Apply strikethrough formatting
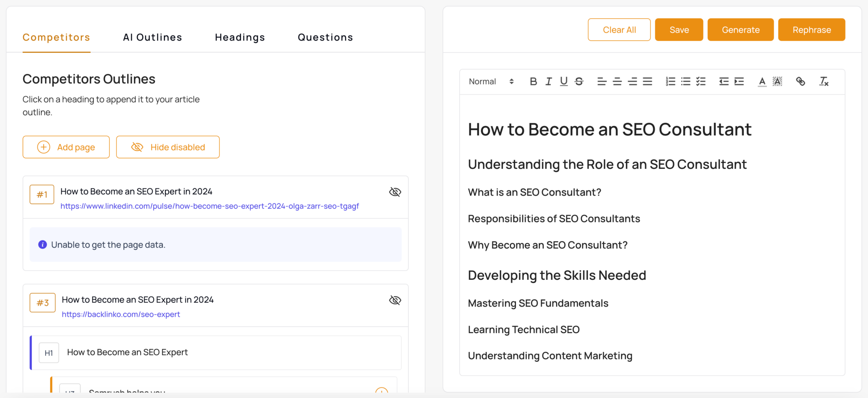Image resolution: width=868 pixels, height=398 pixels. click(579, 81)
